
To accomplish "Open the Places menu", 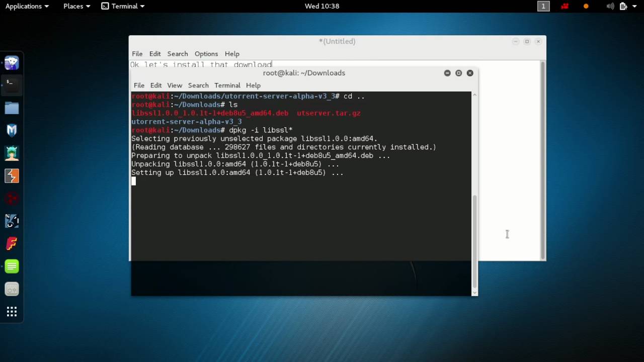I will (77, 6).
